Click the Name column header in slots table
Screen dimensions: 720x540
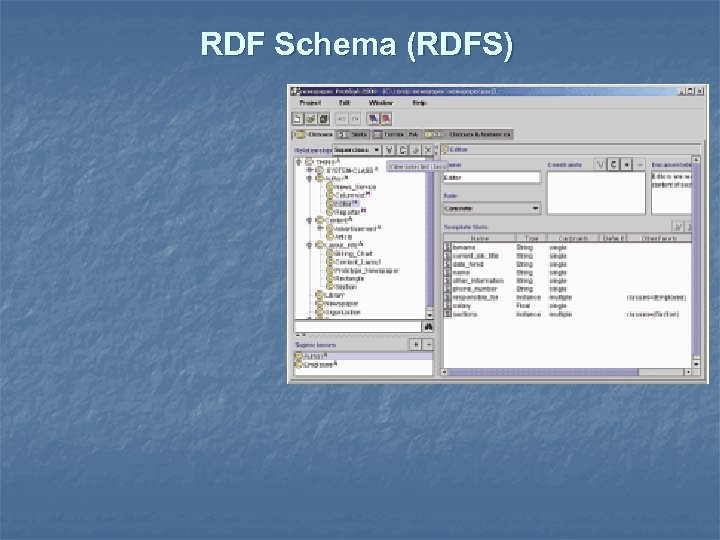coord(480,238)
